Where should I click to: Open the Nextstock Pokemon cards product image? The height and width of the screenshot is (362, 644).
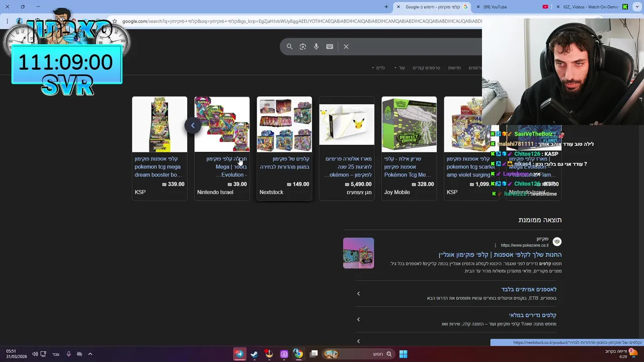[x=284, y=124]
